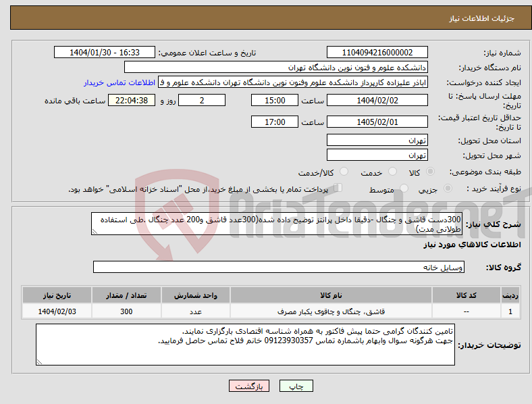This screenshot has width=532, height=404.
Task: Click the تعداد / مقدار column header
Action: (126, 295)
